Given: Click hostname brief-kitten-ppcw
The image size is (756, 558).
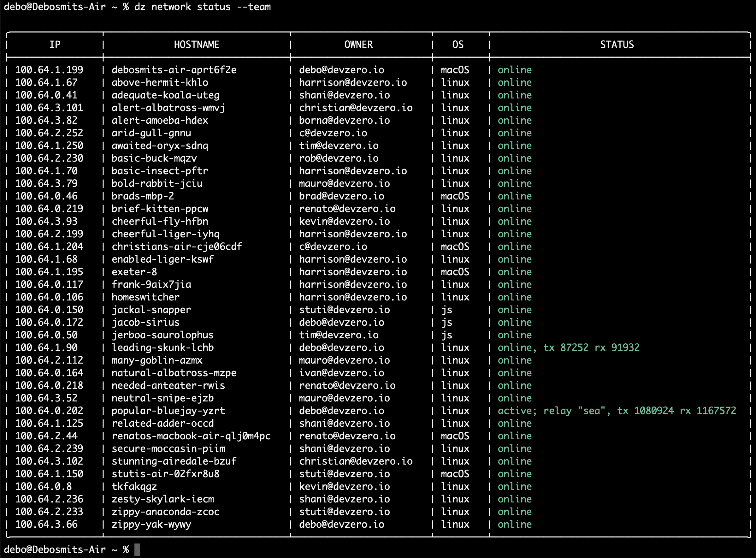Looking at the screenshot, I should tap(160, 209).
